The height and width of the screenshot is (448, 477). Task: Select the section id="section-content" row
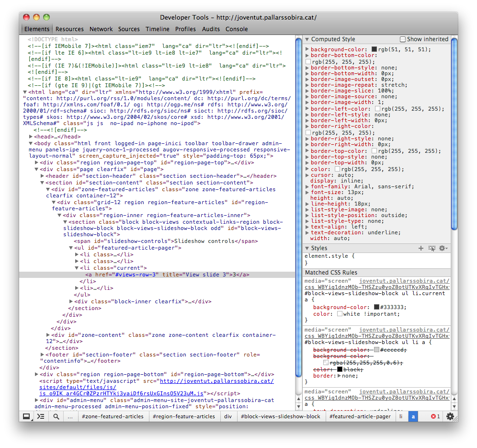pos(149,183)
